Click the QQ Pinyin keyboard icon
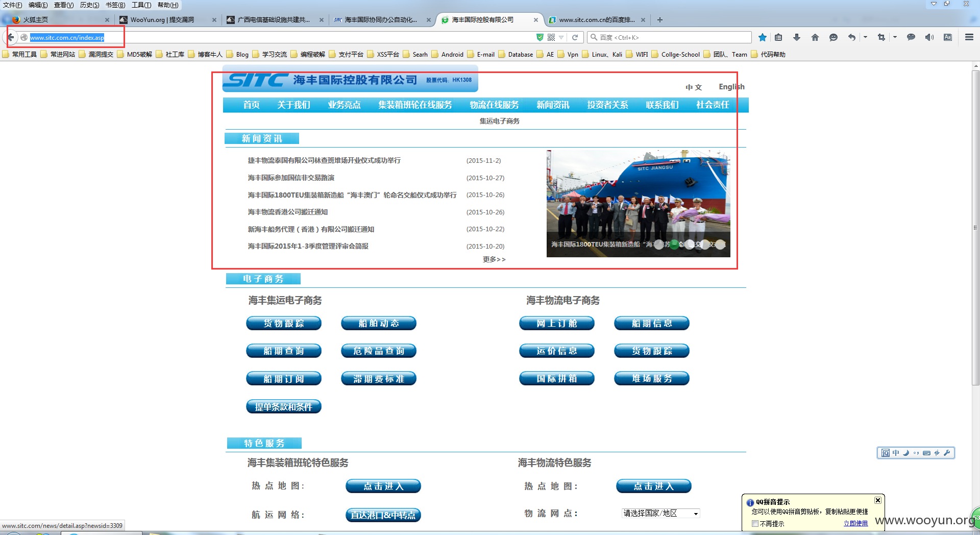The image size is (980, 535). [x=926, y=453]
